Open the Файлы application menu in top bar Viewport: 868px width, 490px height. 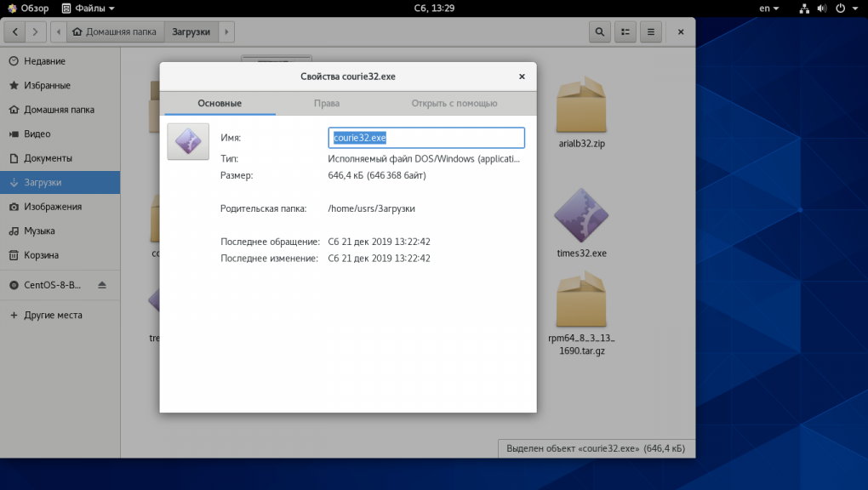tap(89, 9)
